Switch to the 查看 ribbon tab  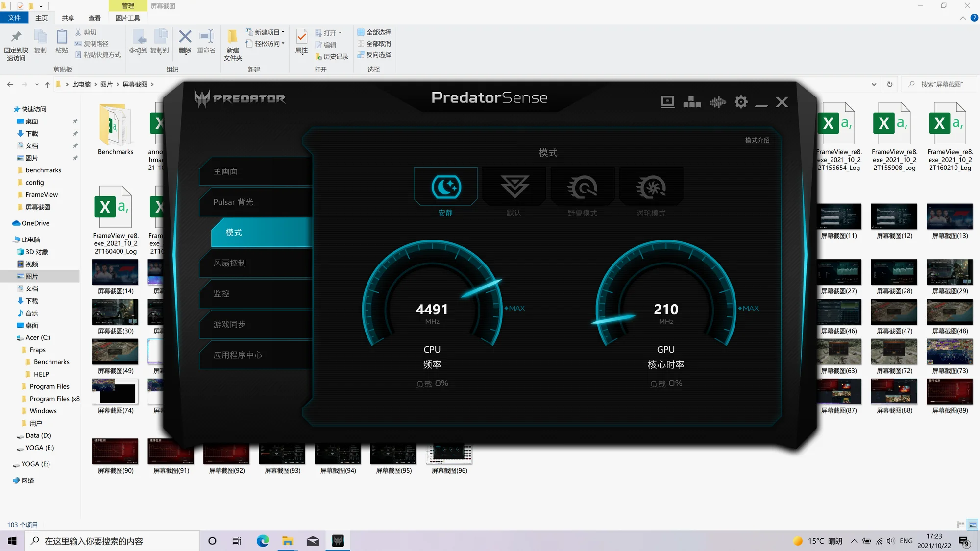pos(95,18)
